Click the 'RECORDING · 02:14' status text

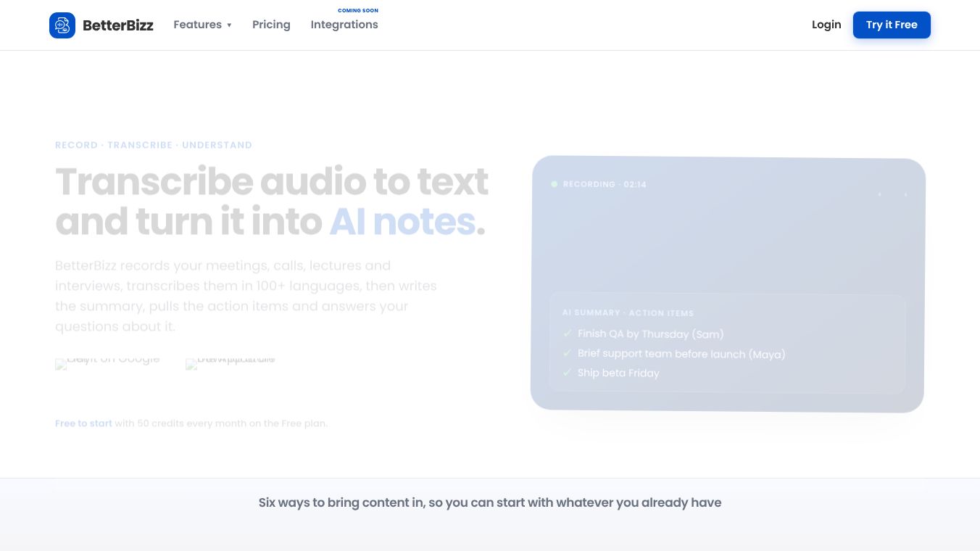click(x=605, y=184)
